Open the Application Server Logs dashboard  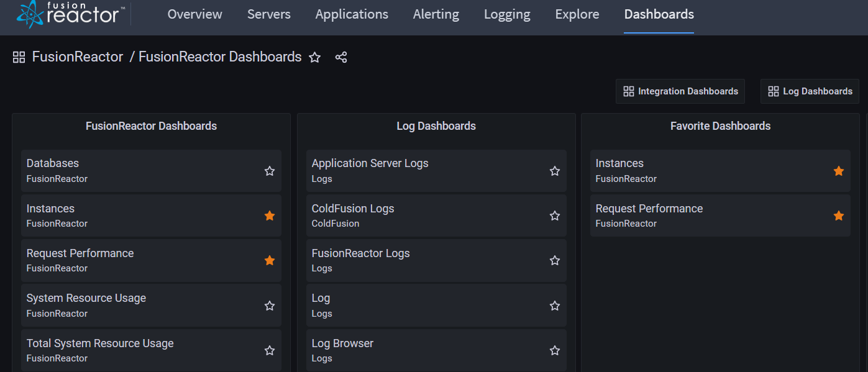436,171
